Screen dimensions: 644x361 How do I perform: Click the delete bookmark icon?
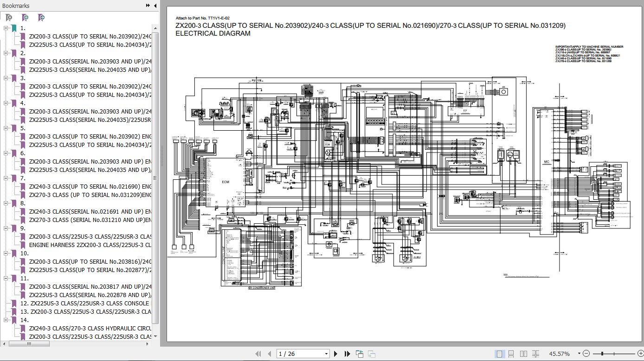coord(8,18)
